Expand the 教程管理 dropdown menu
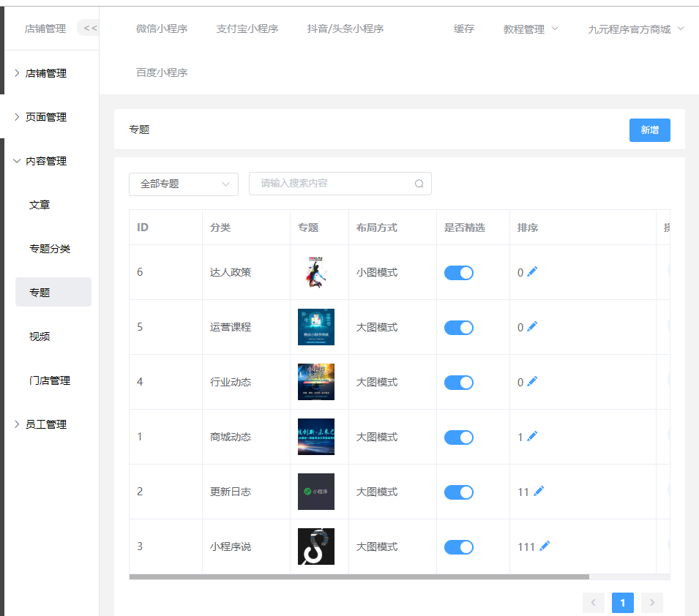The image size is (699, 616). 531,29
